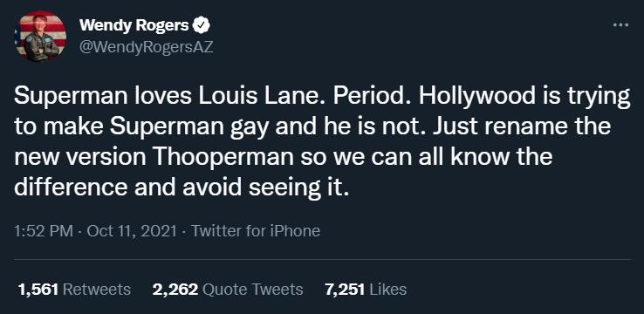Click the verified checkmark badge
Image resolution: width=644 pixels, height=314 pixels.
[x=202, y=25]
